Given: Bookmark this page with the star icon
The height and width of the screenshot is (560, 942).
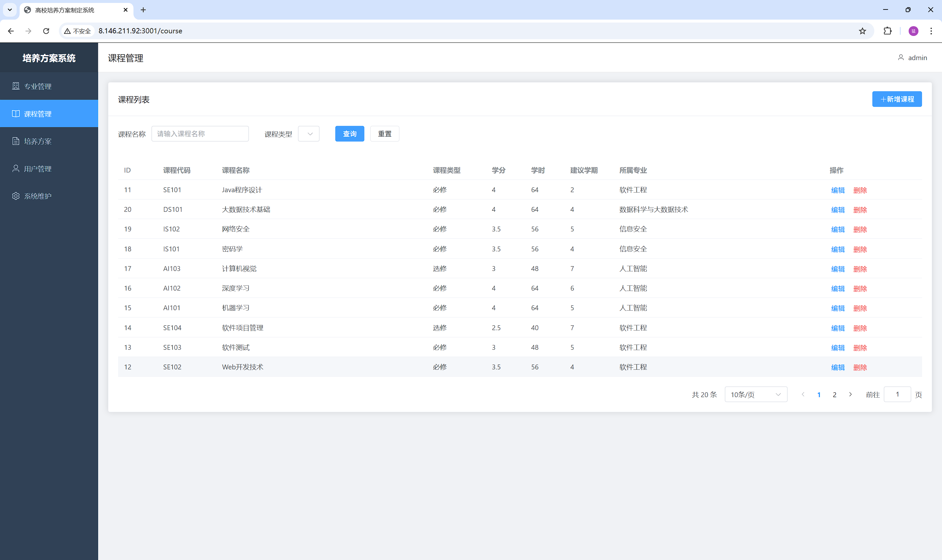Looking at the screenshot, I should tap(862, 31).
